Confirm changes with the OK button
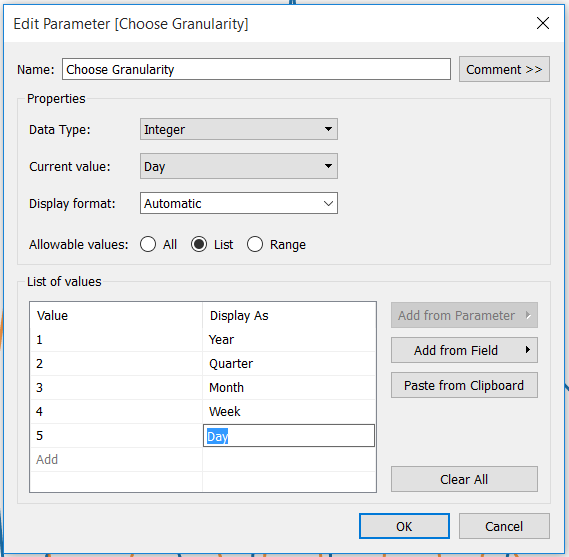Image resolution: width=569 pixels, height=557 pixels. tap(404, 526)
